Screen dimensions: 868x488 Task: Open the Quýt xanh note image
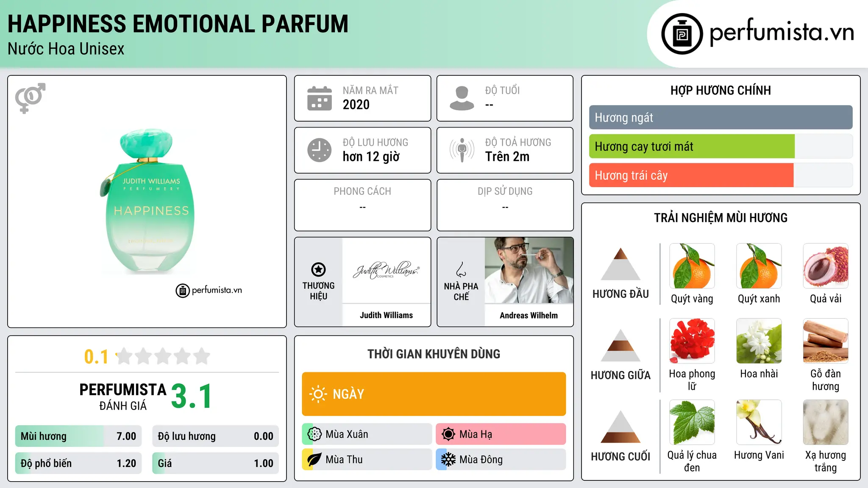click(x=759, y=266)
